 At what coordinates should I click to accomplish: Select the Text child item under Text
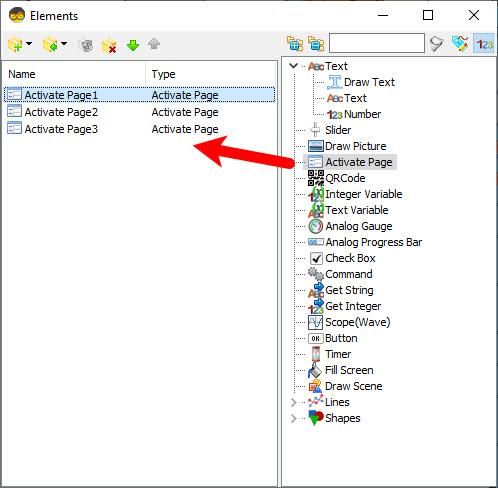355,98
